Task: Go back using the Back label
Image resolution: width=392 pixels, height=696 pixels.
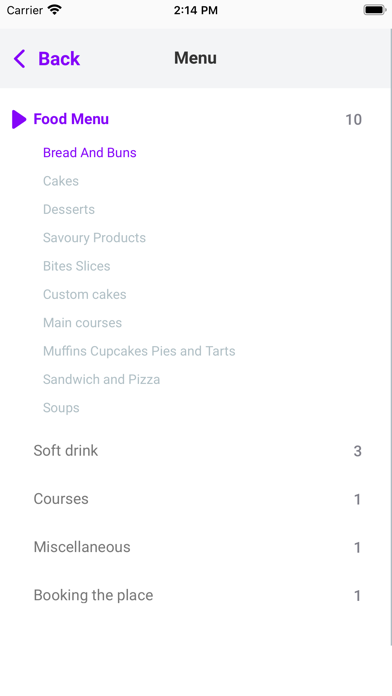Action: click(59, 59)
